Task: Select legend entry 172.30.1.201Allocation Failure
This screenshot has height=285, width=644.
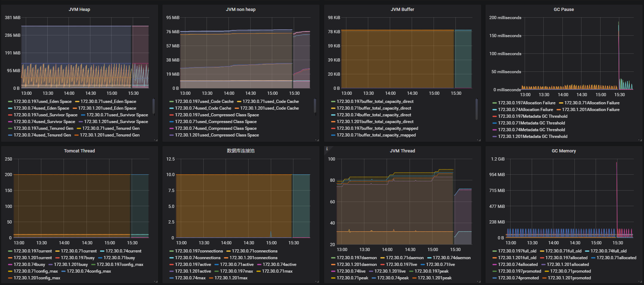Action: [591, 110]
